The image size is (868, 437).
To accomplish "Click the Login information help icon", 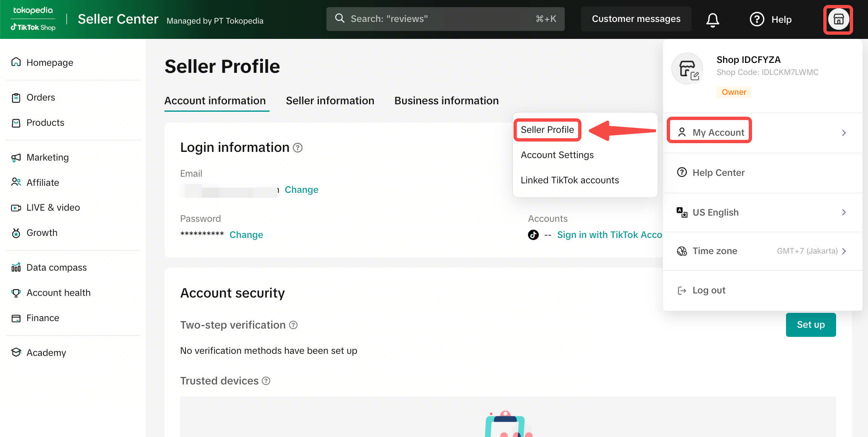I will click(298, 148).
